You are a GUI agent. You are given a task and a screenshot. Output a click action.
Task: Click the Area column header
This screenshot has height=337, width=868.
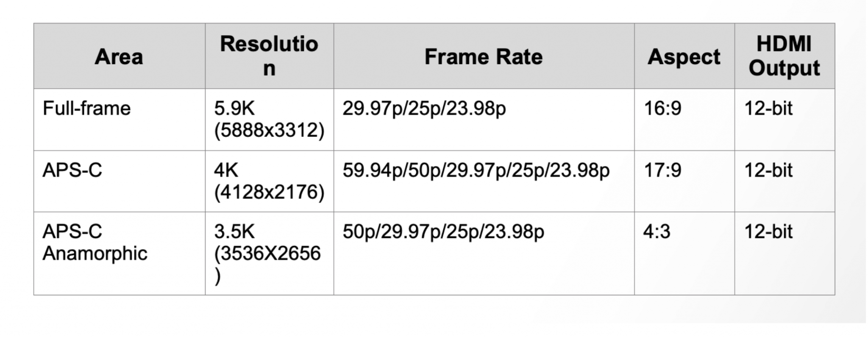[x=119, y=57]
